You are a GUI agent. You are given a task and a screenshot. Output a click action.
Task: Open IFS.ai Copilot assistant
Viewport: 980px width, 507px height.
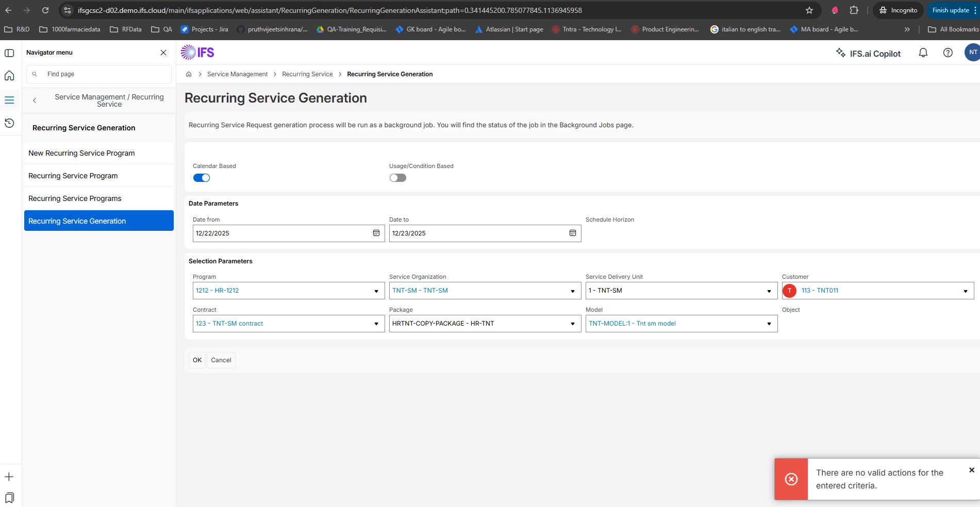coord(868,54)
